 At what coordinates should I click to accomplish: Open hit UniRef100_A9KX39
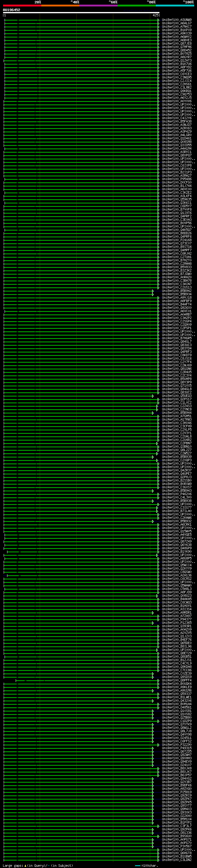[177, 33]
